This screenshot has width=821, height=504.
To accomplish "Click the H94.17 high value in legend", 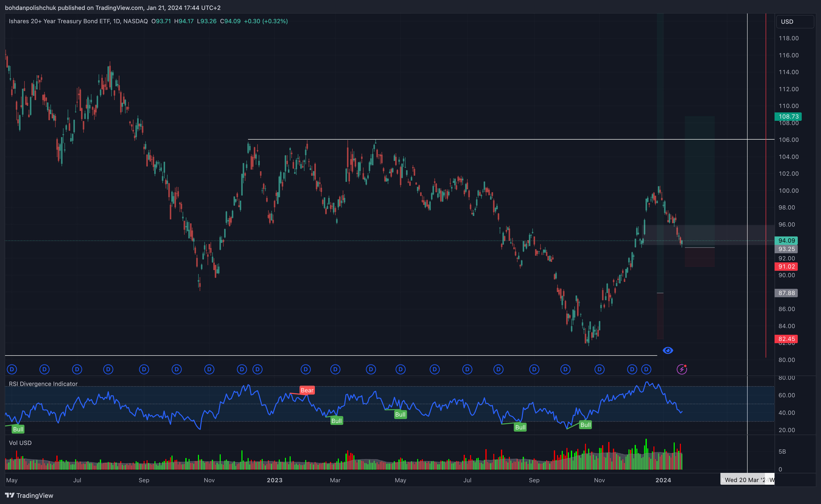I will point(184,21).
